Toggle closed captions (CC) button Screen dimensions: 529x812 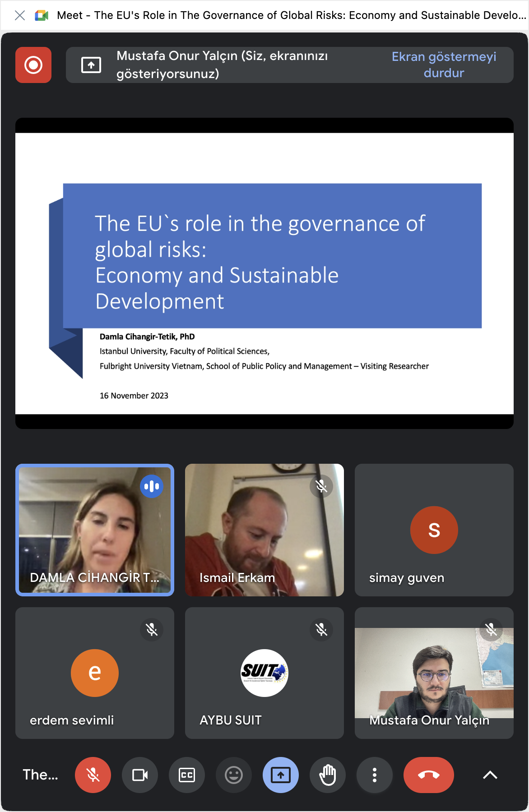pos(187,775)
